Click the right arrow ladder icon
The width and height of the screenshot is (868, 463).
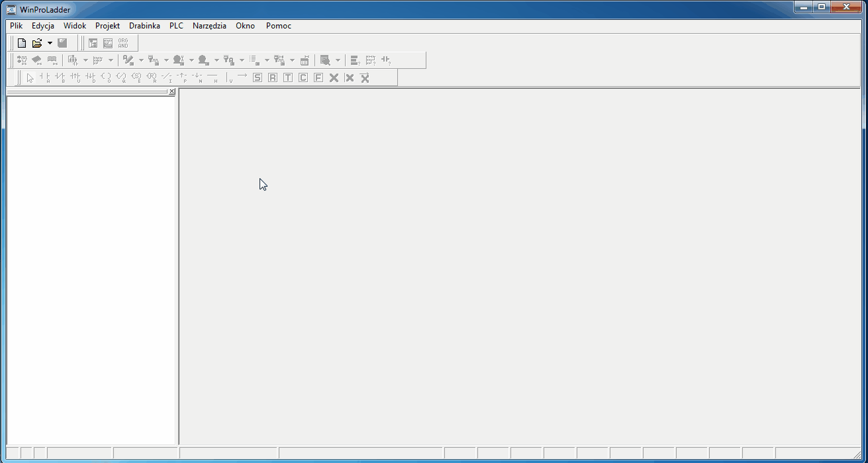click(x=242, y=77)
